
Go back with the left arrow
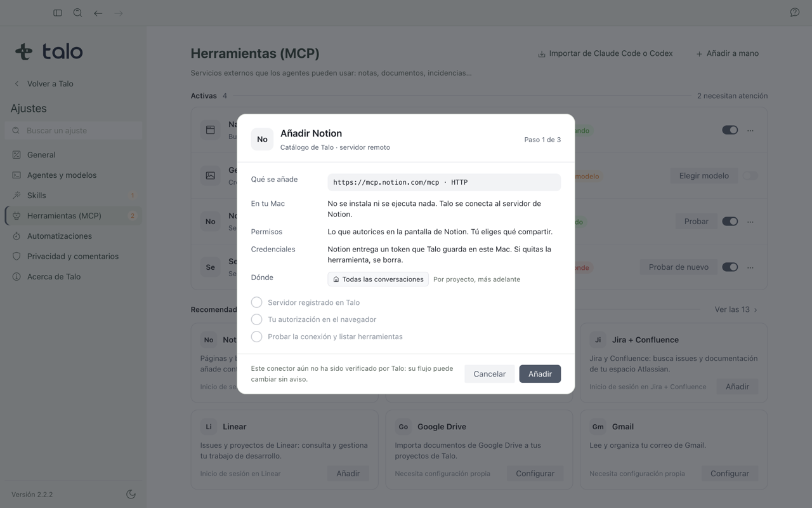(98, 13)
